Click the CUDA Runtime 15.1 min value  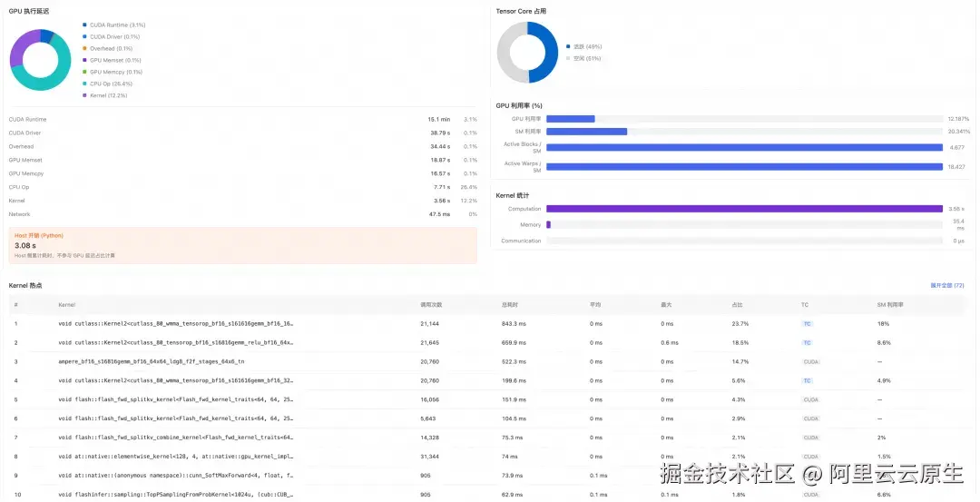(439, 120)
